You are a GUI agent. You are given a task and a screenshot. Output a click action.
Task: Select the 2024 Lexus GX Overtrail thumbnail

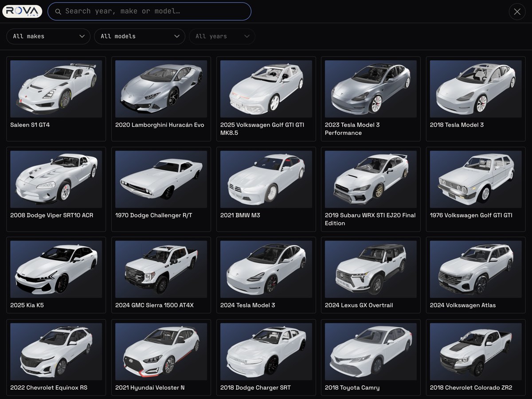click(x=371, y=269)
